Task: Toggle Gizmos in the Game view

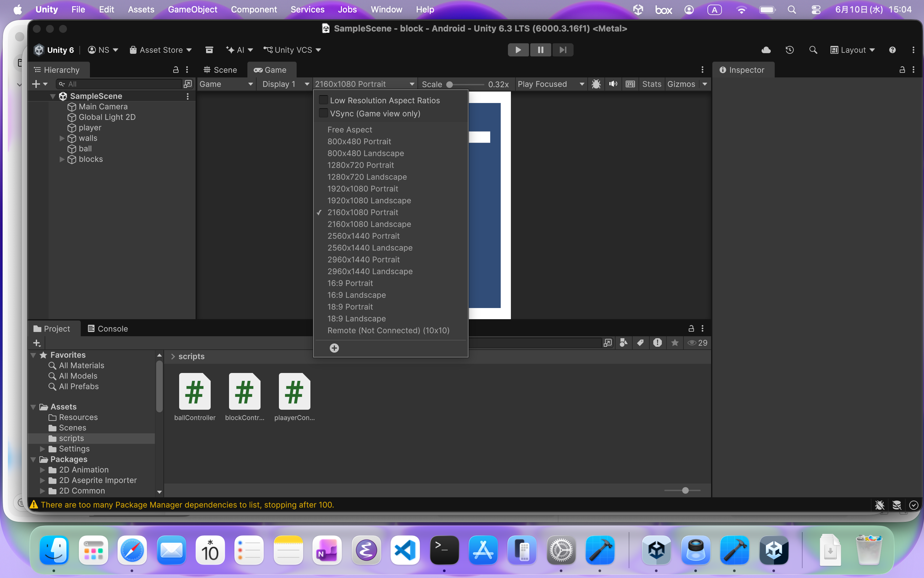Action: tap(681, 84)
